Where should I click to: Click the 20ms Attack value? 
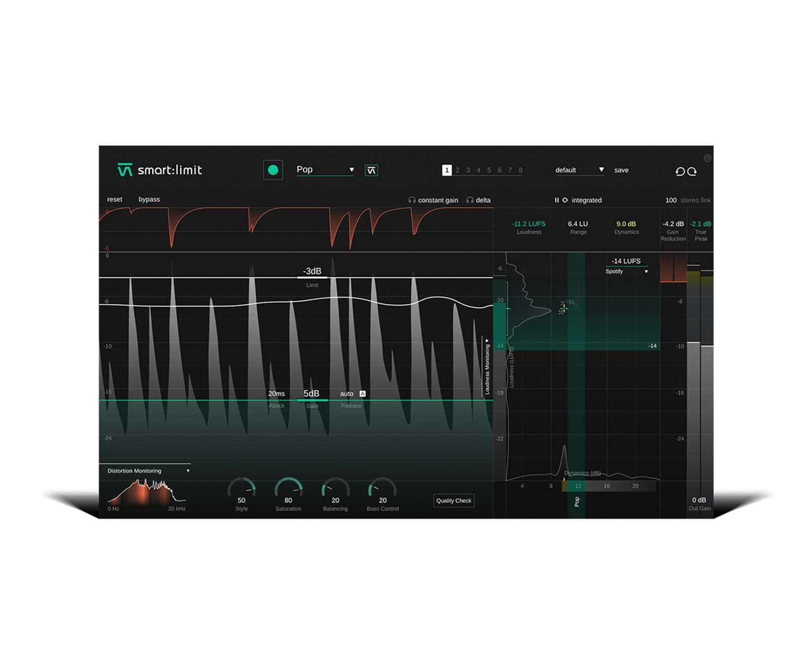click(277, 394)
